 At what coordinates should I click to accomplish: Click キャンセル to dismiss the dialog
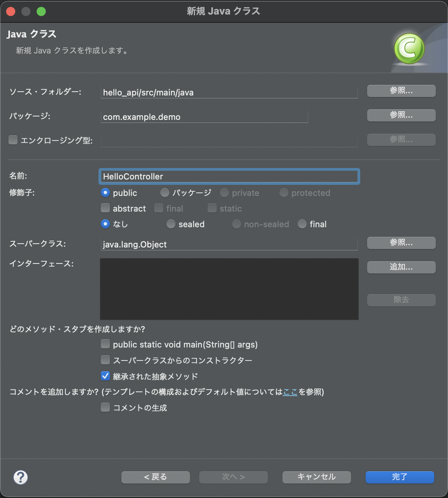click(x=316, y=477)
